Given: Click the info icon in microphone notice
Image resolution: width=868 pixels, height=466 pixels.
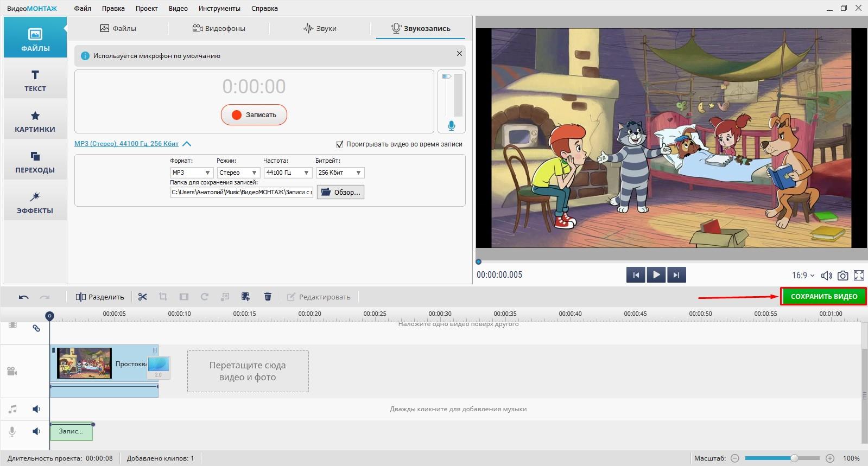Looking at the screenshot, I should click(x=85, y=56).
